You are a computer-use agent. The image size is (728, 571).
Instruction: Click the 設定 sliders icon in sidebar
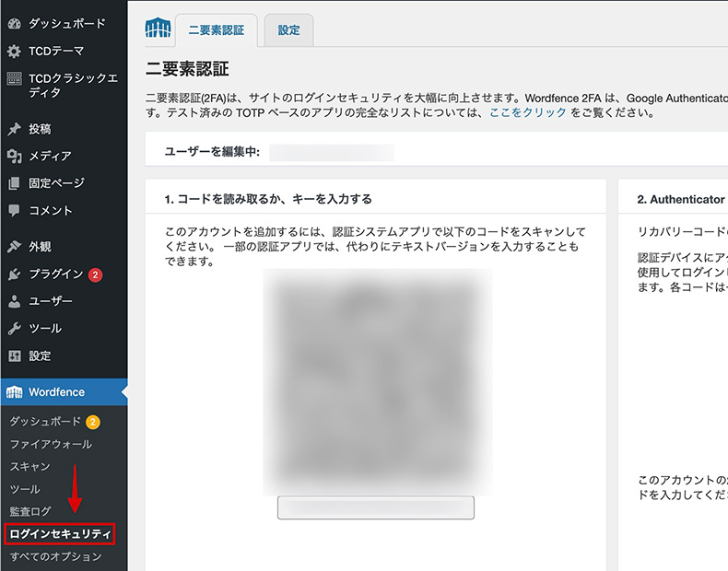coord(15,356)
